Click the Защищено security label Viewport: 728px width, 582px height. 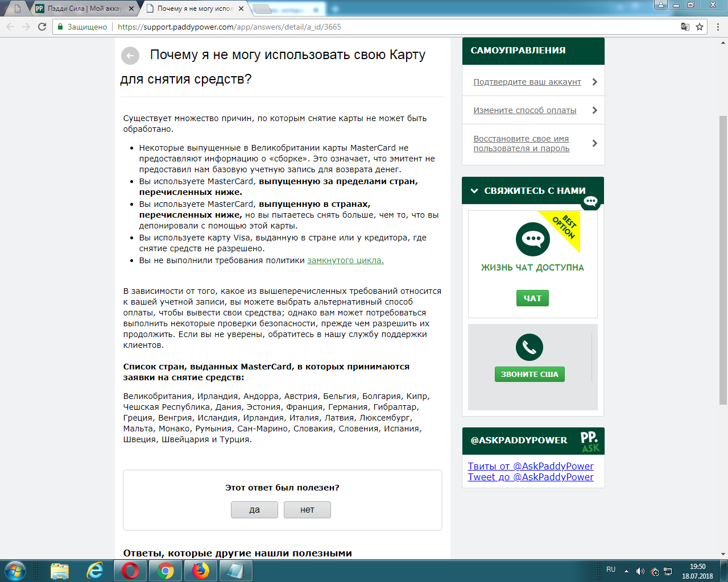coord(87,27)
